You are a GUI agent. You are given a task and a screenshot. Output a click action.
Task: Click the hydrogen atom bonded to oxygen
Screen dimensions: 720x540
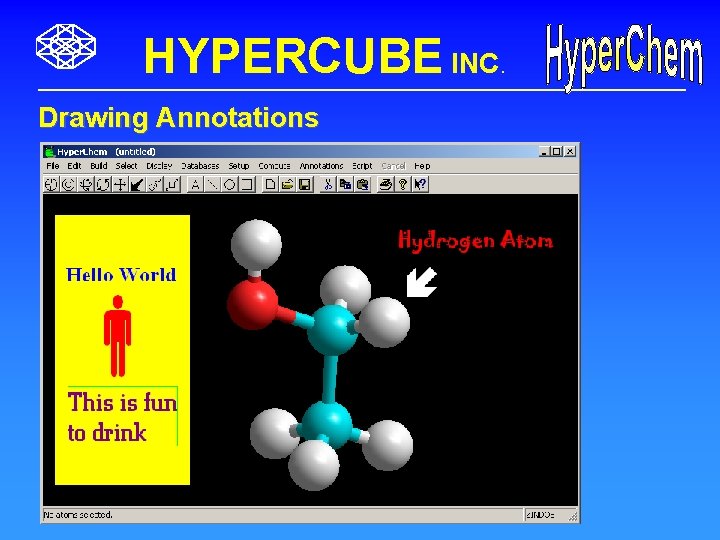point(256,245)
